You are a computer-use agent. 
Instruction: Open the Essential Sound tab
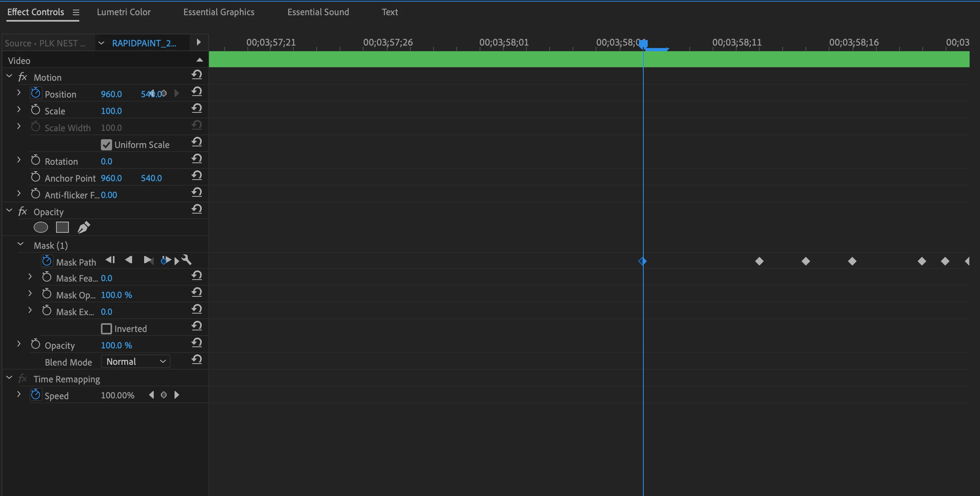click(318, 12)
